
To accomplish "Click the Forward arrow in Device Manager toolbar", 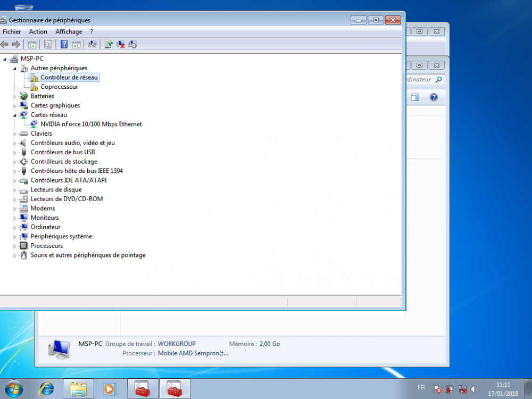I will (16, 44).
